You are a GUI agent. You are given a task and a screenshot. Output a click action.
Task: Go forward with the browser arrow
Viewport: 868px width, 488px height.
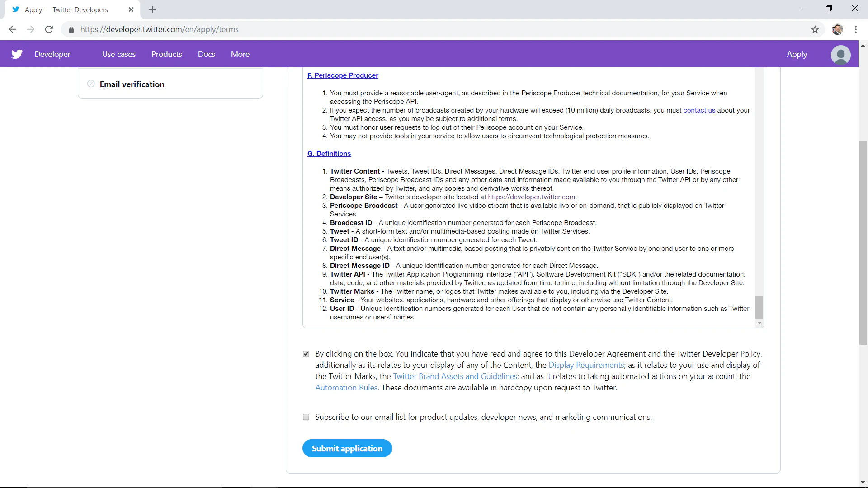click(x=31, y=29)
